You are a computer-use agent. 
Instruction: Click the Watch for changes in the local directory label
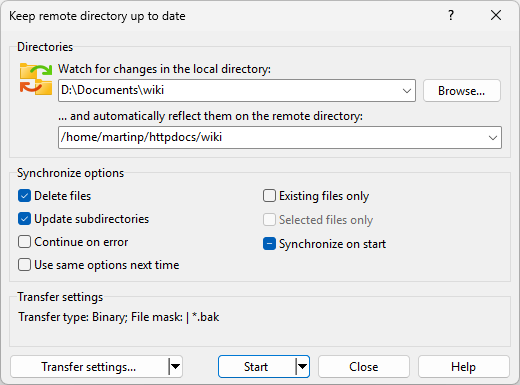[164, 69]
